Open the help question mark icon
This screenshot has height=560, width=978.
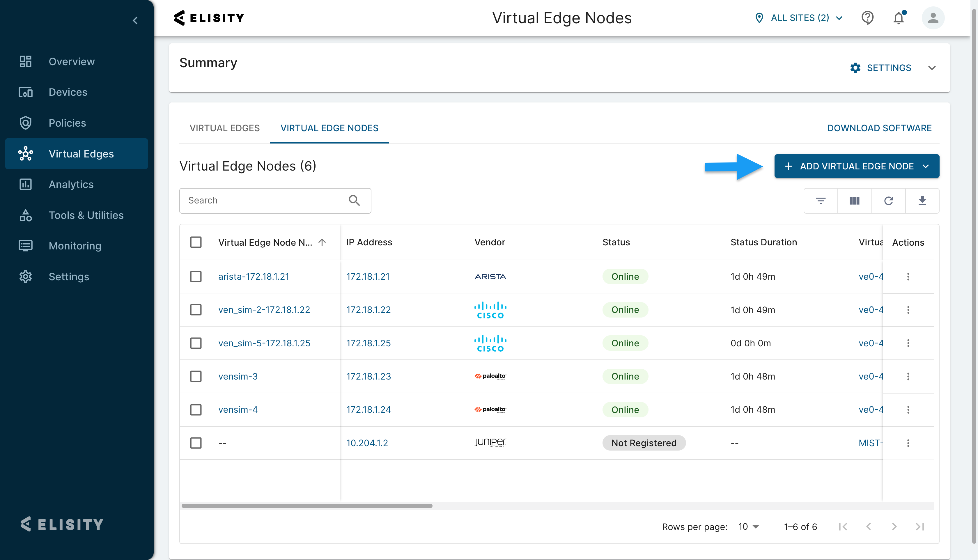point(867,18)
